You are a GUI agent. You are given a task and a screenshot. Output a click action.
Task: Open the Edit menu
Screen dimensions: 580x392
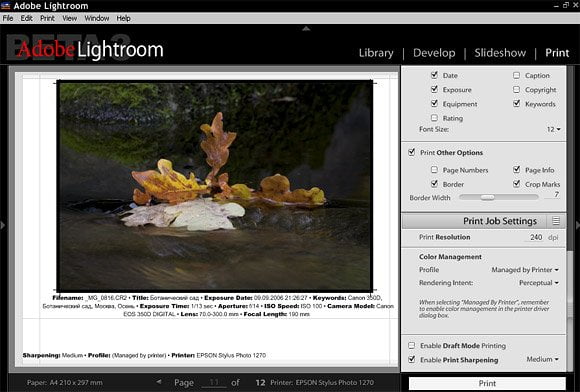[26, 18]
